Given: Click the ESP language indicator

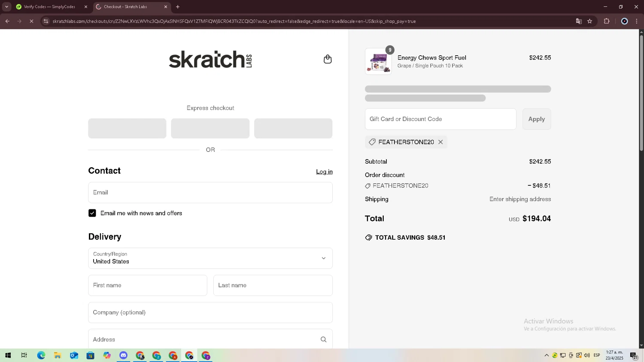Looking at the screenshot, I should pyautogui.click(x=597, y=356).
